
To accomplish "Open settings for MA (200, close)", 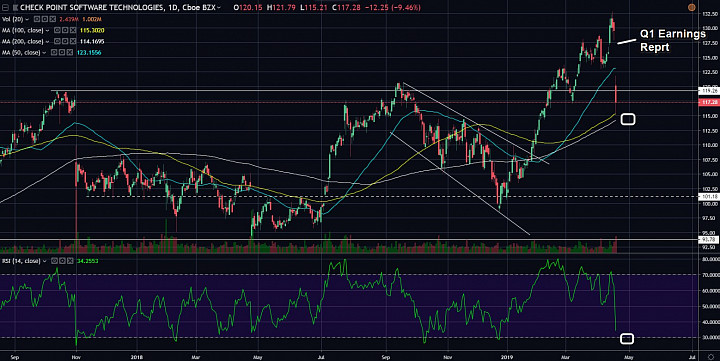I will [x=65, y=41].
